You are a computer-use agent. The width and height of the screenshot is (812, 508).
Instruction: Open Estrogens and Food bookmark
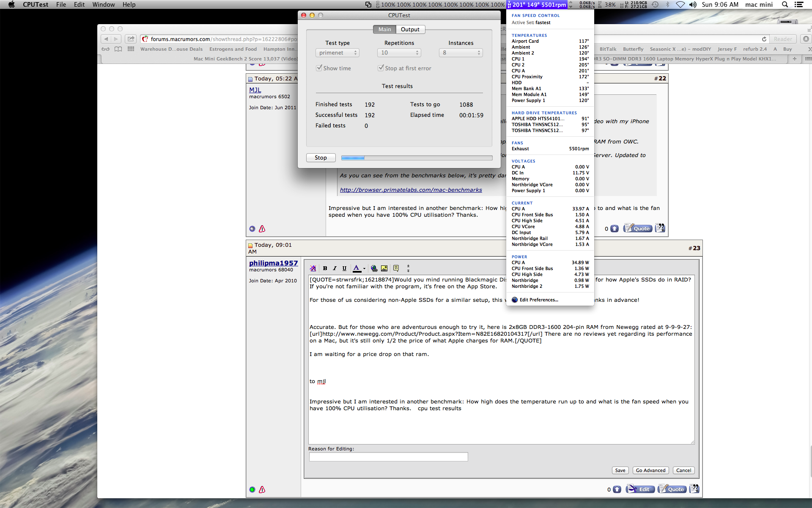pos(233,49)
